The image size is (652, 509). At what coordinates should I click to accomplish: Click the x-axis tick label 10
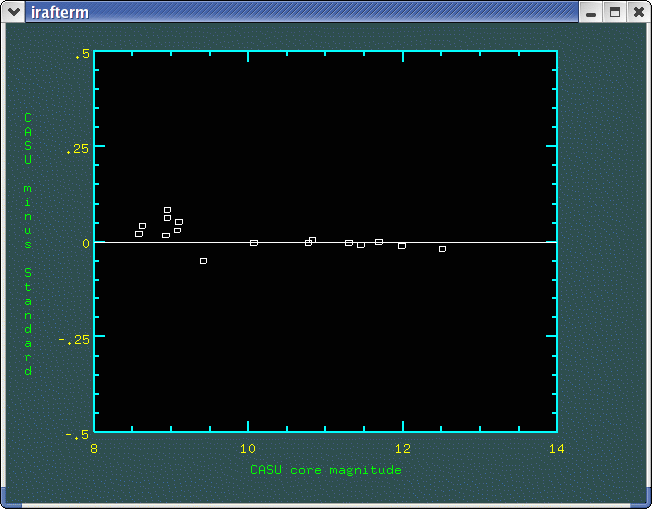248,449
